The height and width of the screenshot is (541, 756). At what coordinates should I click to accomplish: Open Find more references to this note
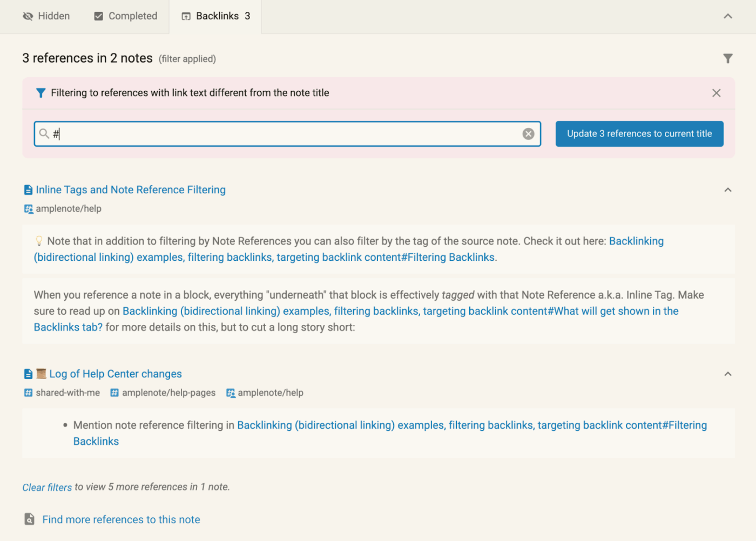click(121, 519)
